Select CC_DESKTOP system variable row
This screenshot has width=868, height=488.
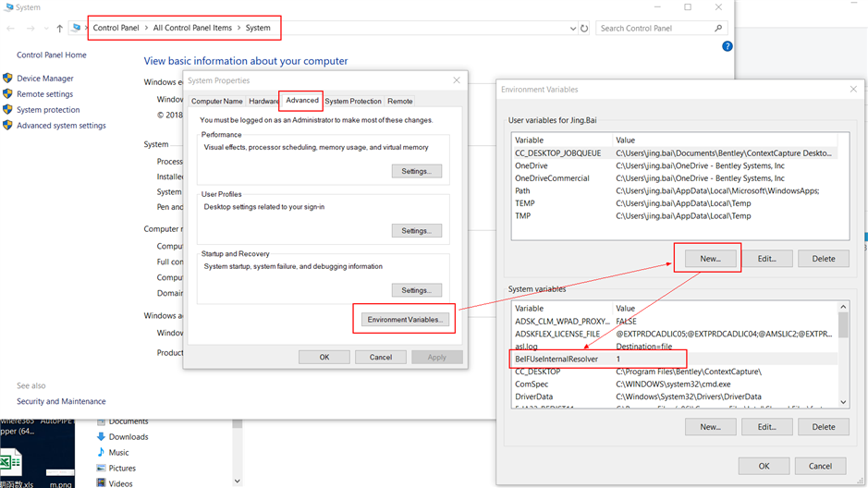[674, 372]
